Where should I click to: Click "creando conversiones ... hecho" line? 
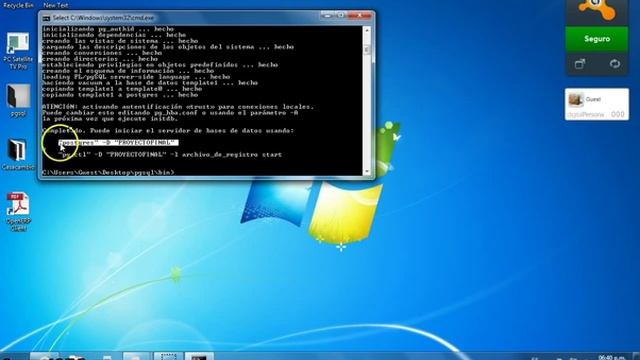[102, 53]
